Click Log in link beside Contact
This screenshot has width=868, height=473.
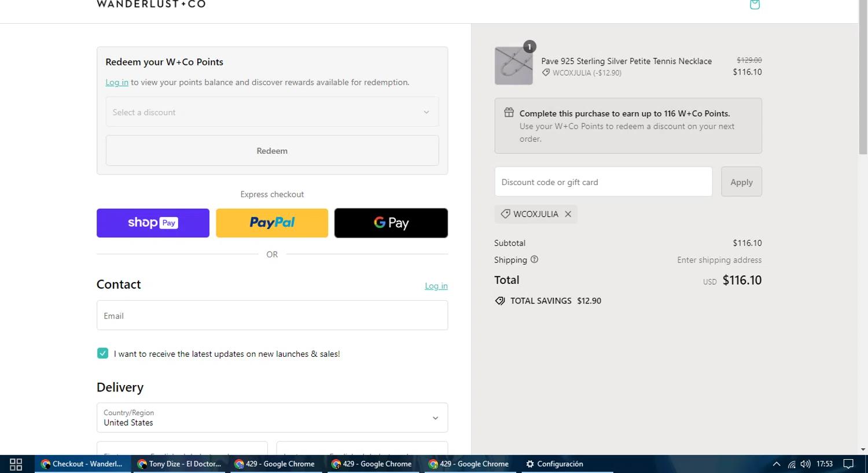pos(436,286)
